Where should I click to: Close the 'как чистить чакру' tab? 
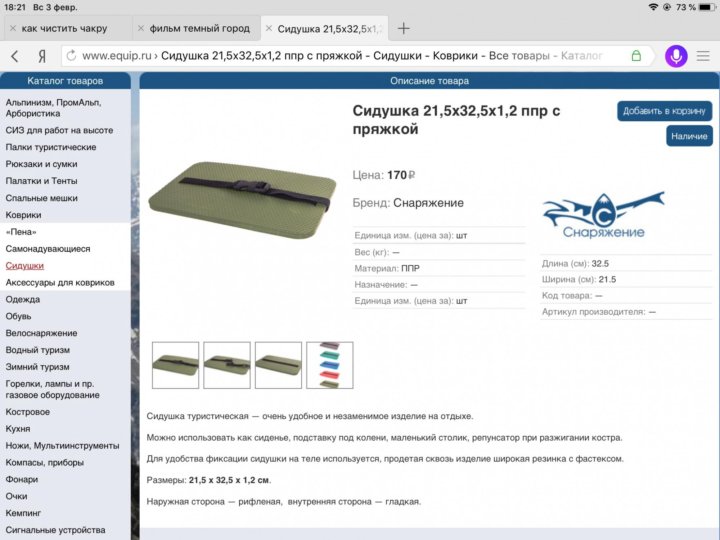click(11, 29)
